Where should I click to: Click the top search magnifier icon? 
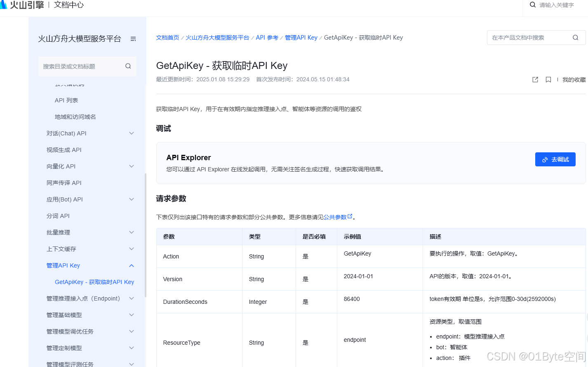[533, 5]
